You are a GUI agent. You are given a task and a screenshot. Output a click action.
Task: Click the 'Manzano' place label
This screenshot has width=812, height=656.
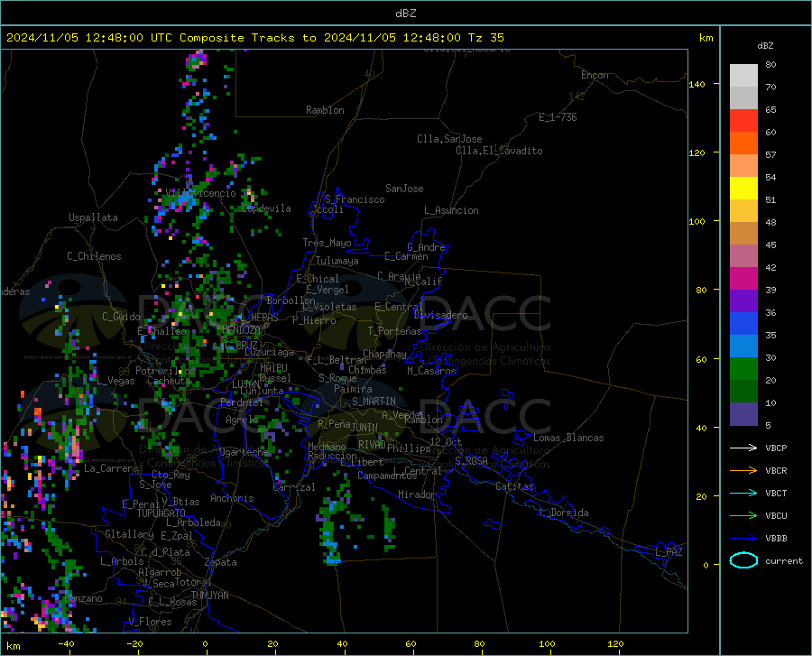[x=83, y=598]
